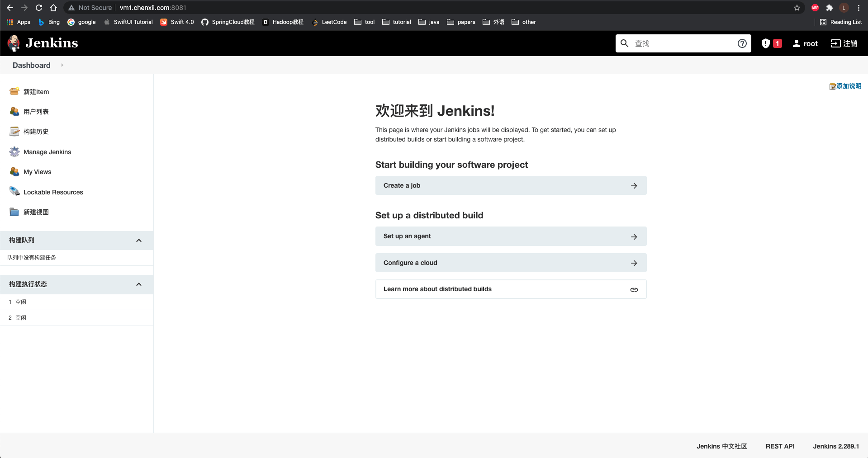Open the Apps bookmark shortcut
The height and width of the screenshot is (458, 868).
click(x=19, y=22)
